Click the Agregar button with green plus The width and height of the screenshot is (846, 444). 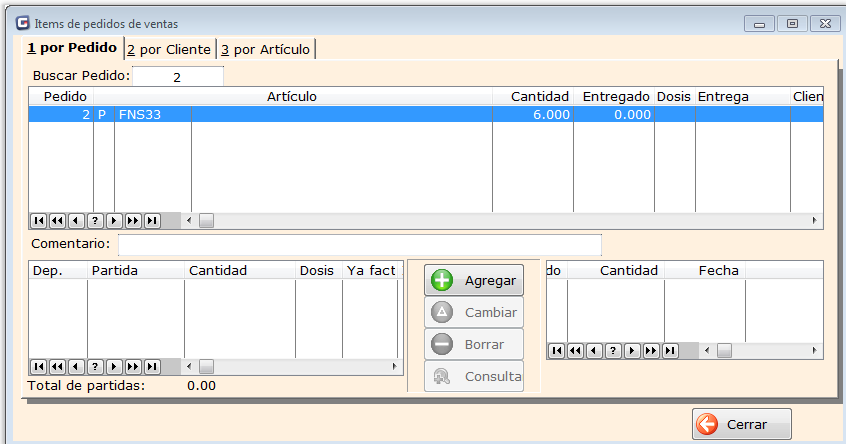(x=474, y=281)
